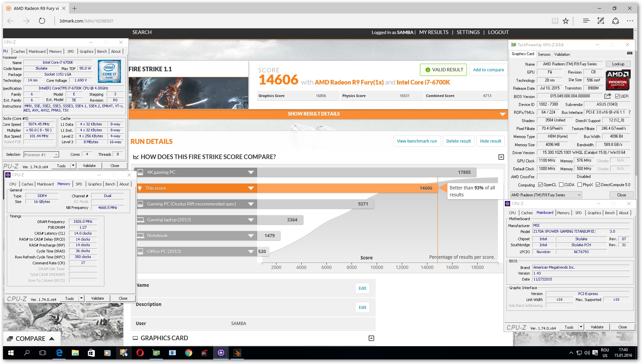Screen dimensions: 642x364
Task: Collapse the Fire Strike compare section box icon
Action: tap(501, 157)
